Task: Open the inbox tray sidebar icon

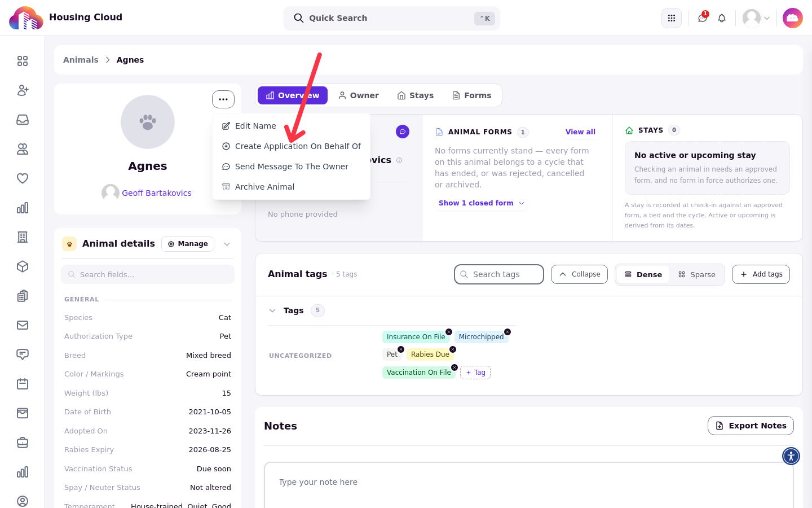Action: tap(23, 120)
